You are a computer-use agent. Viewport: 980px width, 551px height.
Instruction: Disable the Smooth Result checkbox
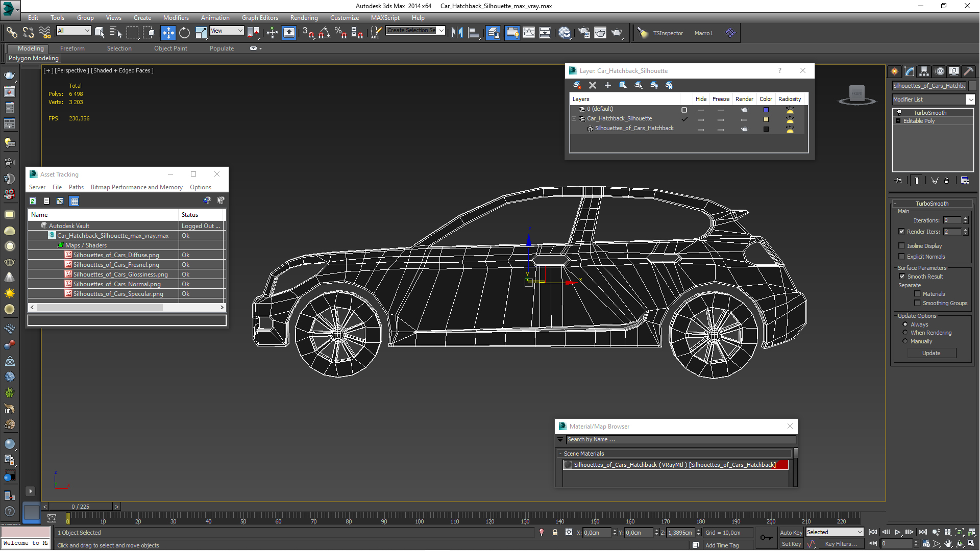tap(901, 277)
